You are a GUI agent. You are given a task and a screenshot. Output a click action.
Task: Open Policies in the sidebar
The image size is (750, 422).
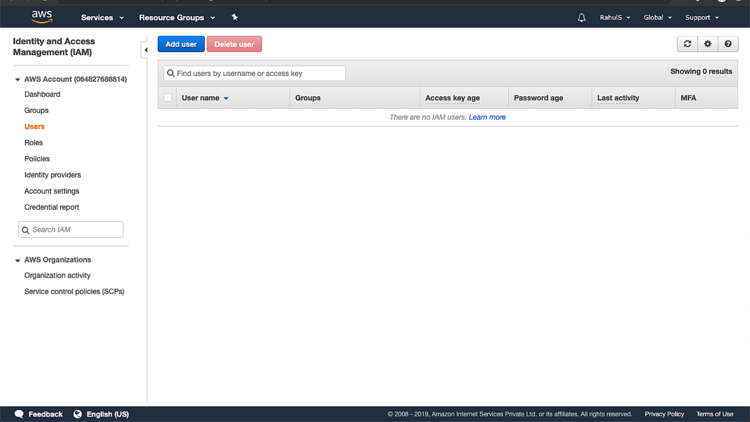[37, 159]
